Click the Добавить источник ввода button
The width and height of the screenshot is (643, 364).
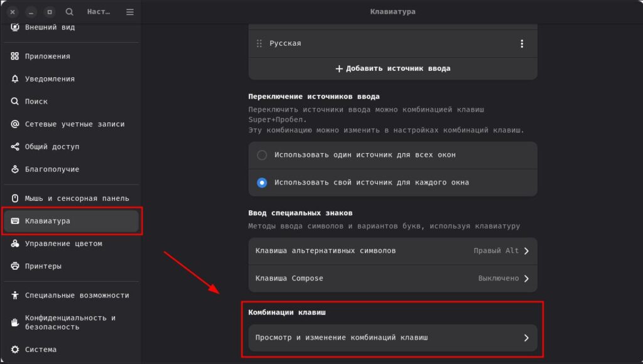coord(392,68)
